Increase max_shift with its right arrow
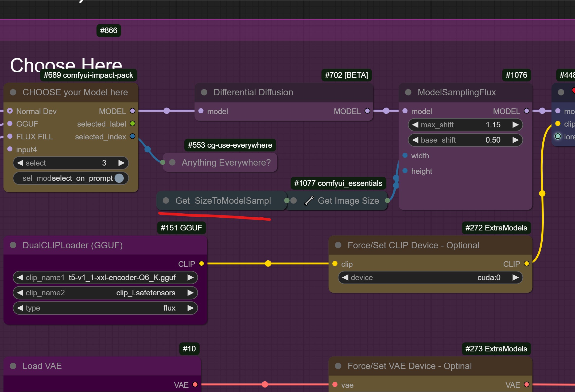575x392 pixels. 515,125
